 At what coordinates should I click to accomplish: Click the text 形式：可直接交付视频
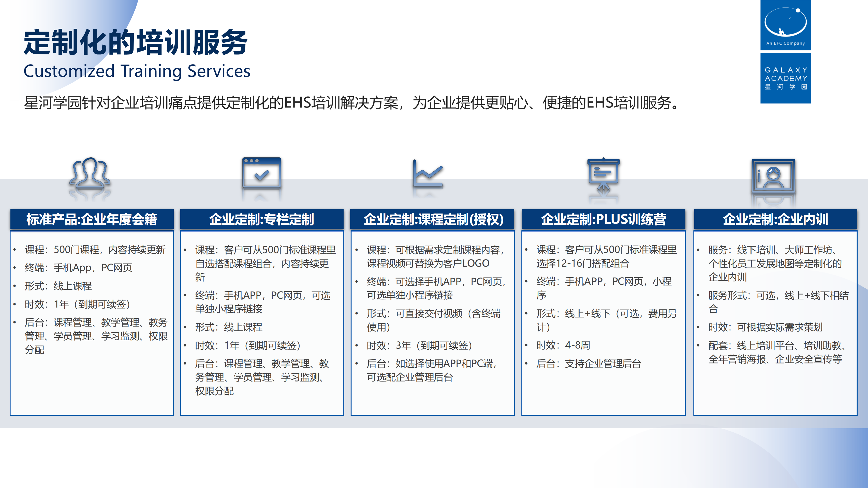coord(433,320)
